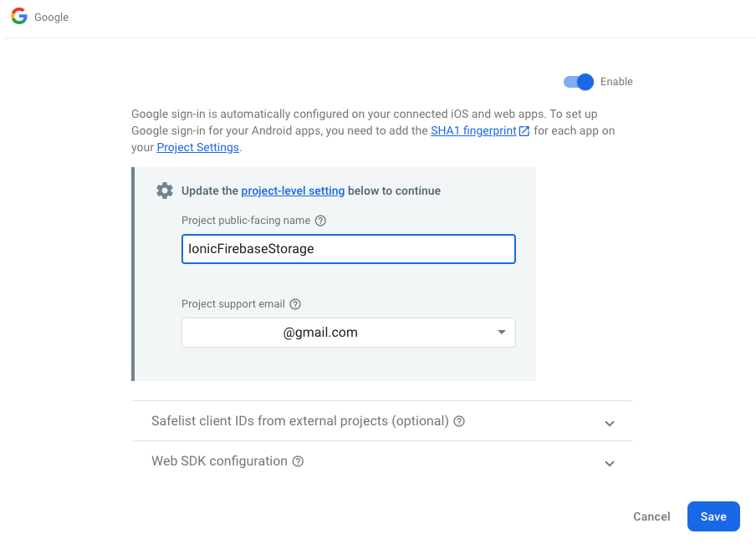Expand Safelist client IDs using its chevron
756x549 pixels.
click(x=610, y=423)
